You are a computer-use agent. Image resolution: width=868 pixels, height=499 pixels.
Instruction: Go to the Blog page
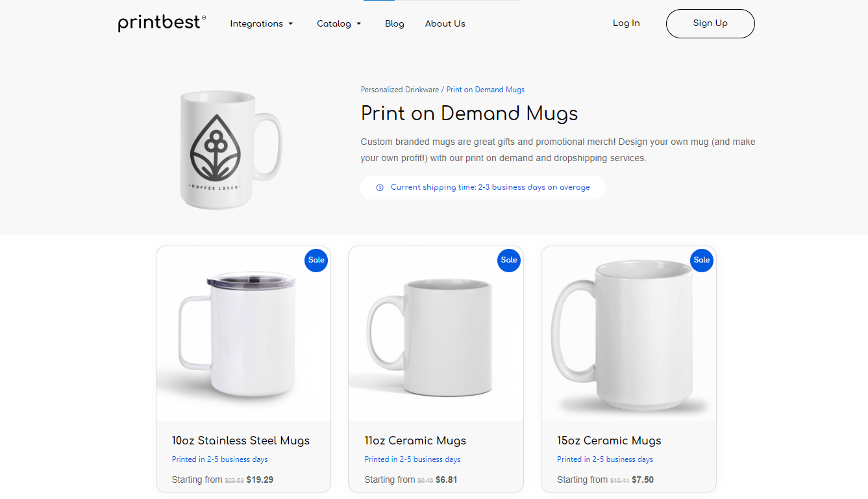coord(395,23)
